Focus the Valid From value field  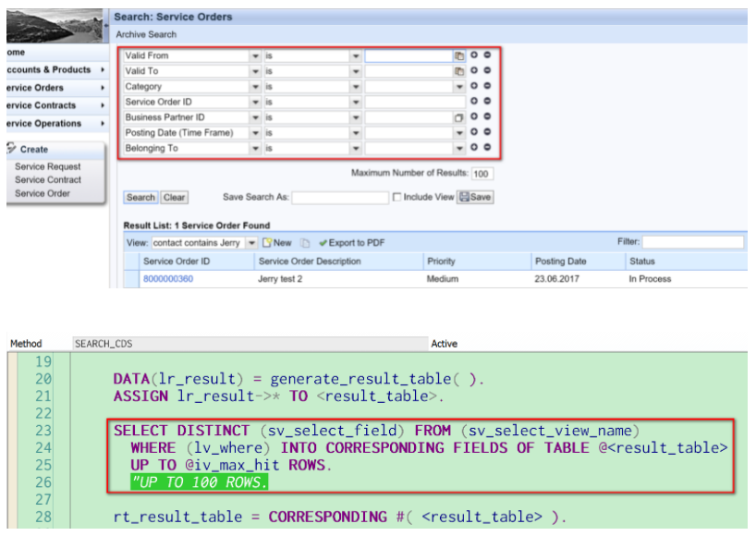(x=408, y=55)
